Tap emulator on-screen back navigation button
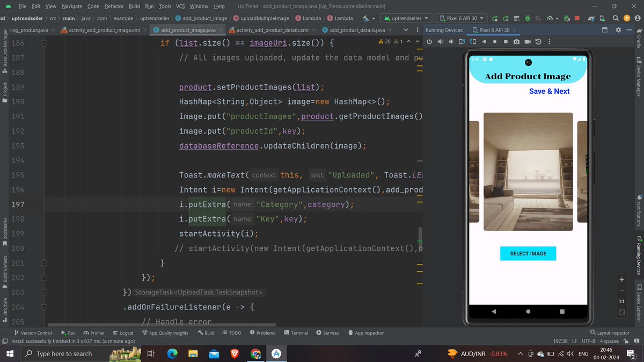The height and width of the screenshot is (362, 644). pos(494,312)
